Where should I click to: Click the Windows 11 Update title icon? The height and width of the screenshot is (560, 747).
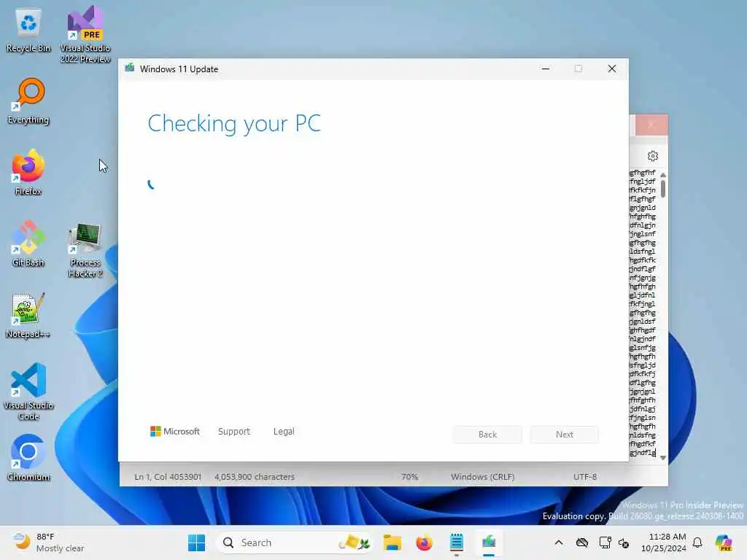coord(130,68)
